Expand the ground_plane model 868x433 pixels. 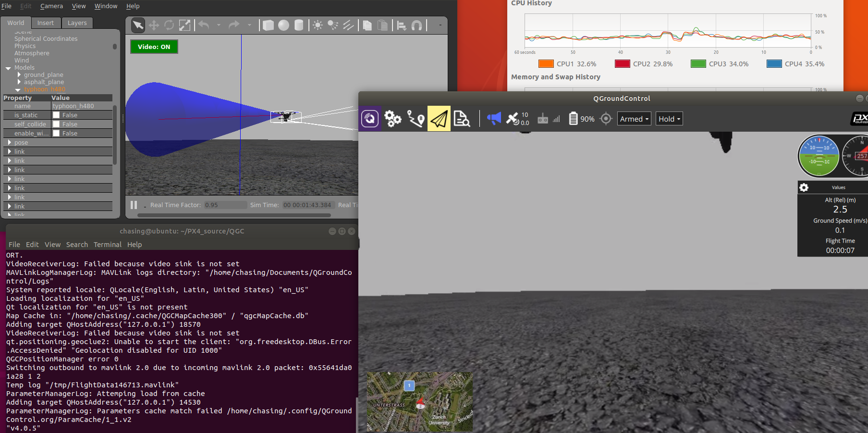[19, 75]
